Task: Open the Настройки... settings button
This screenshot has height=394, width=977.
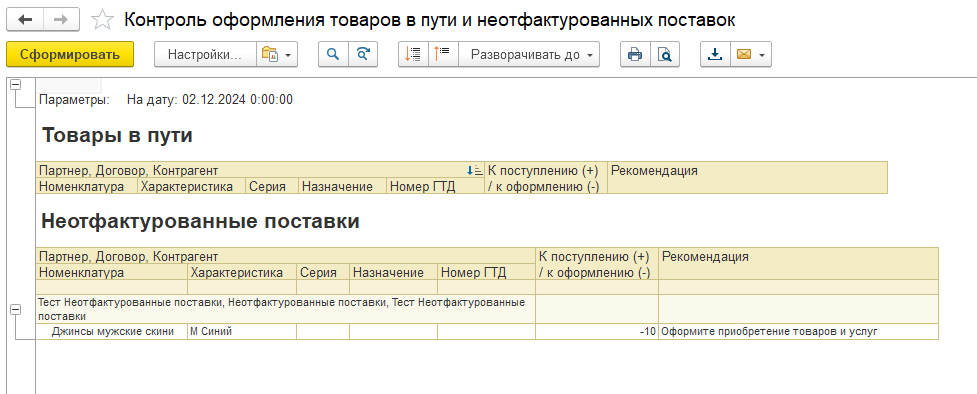Action: (205, 54)
